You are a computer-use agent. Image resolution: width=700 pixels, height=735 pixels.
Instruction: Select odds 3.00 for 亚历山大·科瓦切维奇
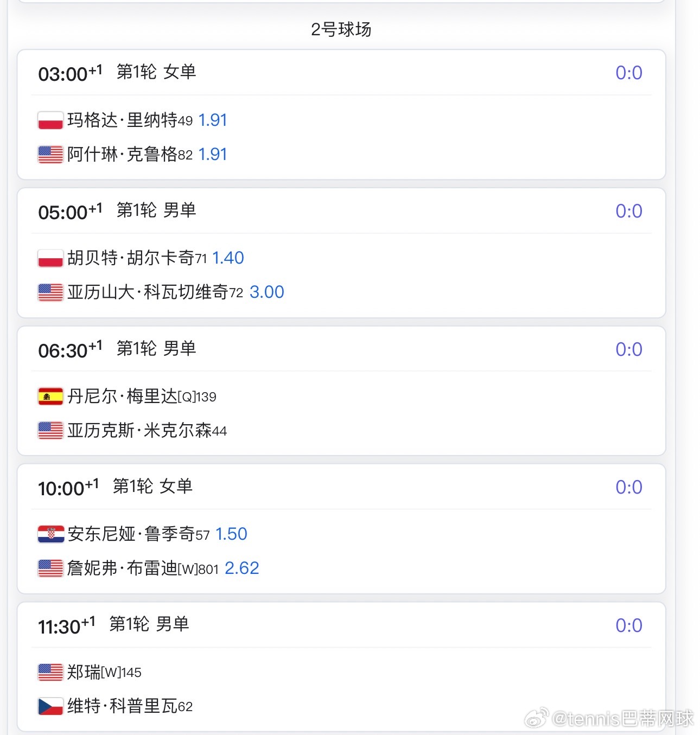[x=266, y=292]
